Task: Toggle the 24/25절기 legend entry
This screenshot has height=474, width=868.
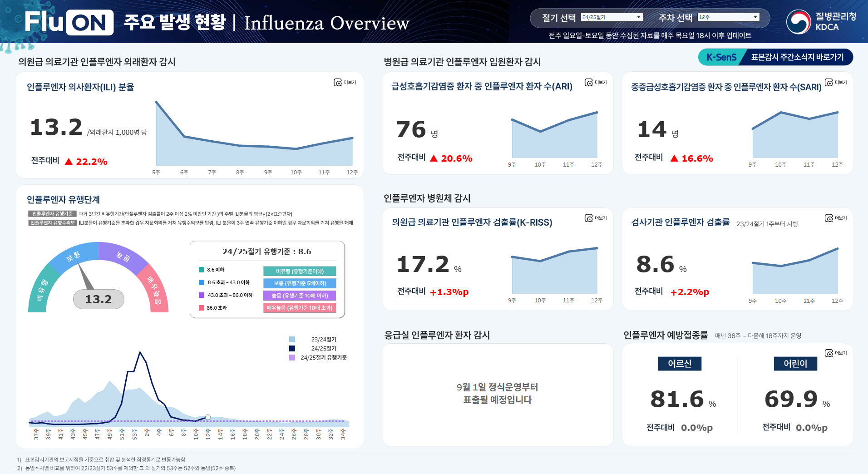Action: [x=313, y=348]
